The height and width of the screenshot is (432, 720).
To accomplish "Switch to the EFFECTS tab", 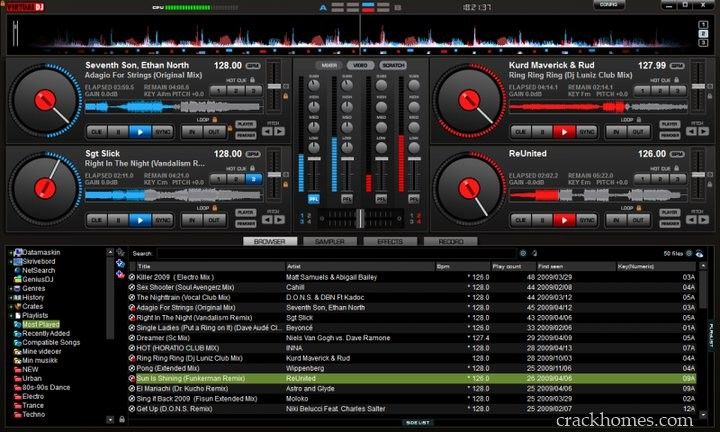I will [390, 241].
